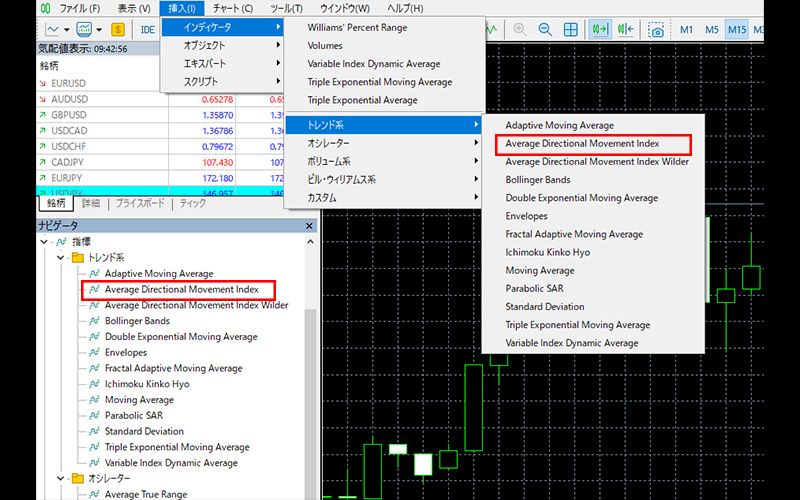Select the M1 timeframe
This screenshot has width=800, height=500.
[x=687, y=30]
